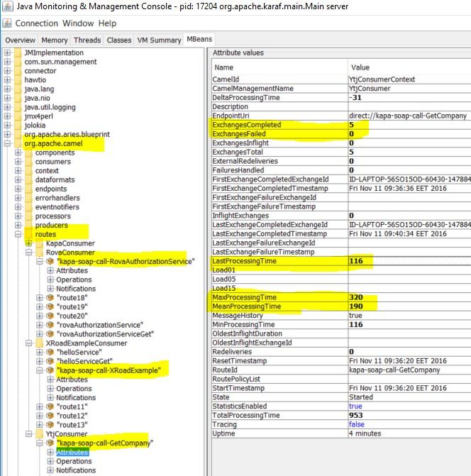This screenshot has height=476, width=471.
Task: Expand the processors node
Action: pyautogui.click(x=18, y=216)
